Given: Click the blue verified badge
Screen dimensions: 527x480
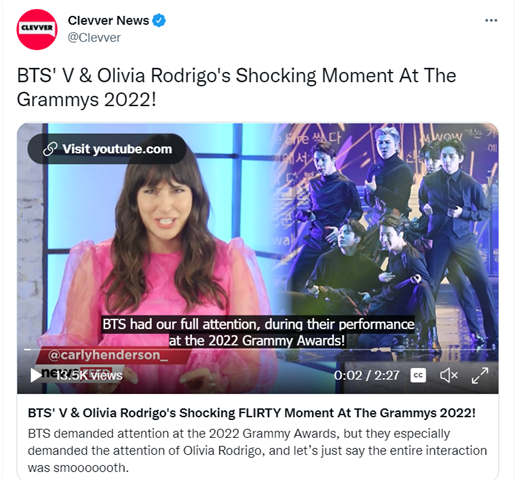Looking at the screenshot, I should tap(159, 21).
